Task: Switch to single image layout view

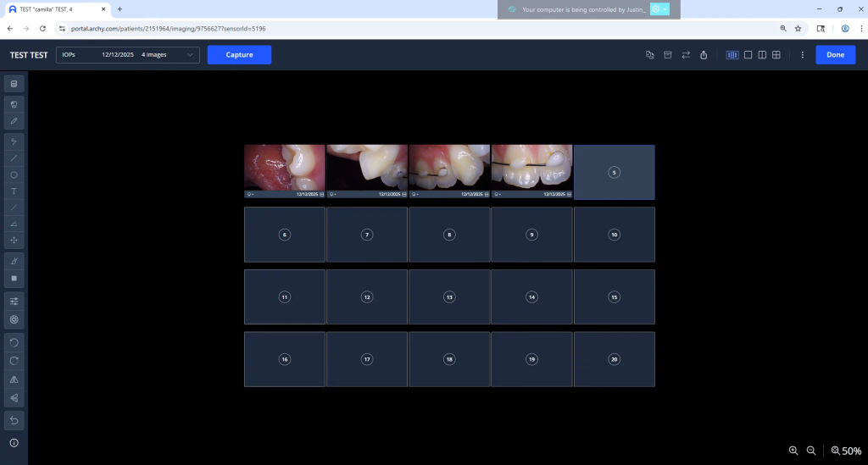Action: 748,55
